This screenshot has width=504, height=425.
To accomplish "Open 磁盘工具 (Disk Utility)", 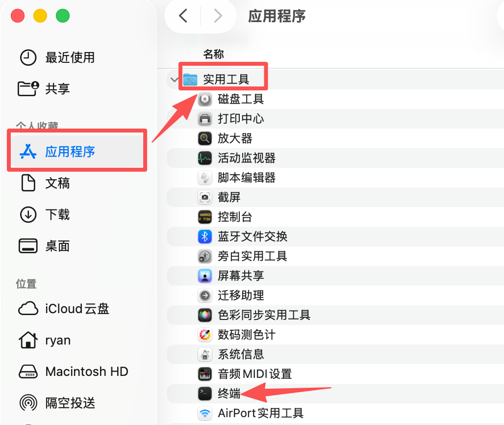I will pyautogui.click(x=240, y=99).
